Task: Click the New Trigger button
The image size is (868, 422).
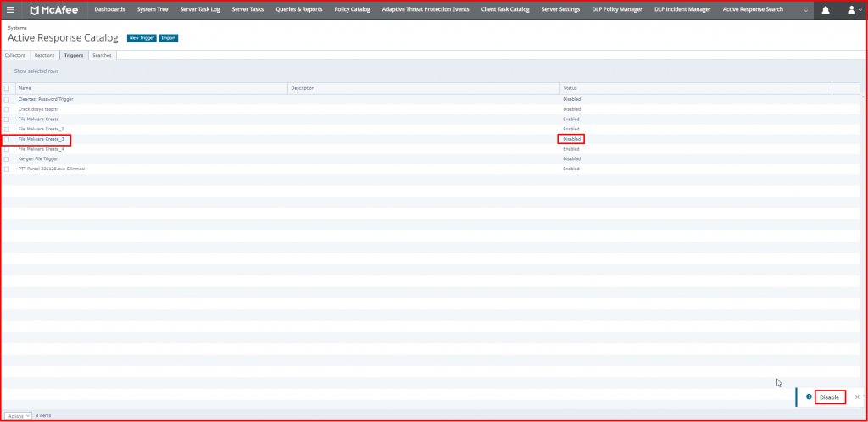Action: (142, 38)
